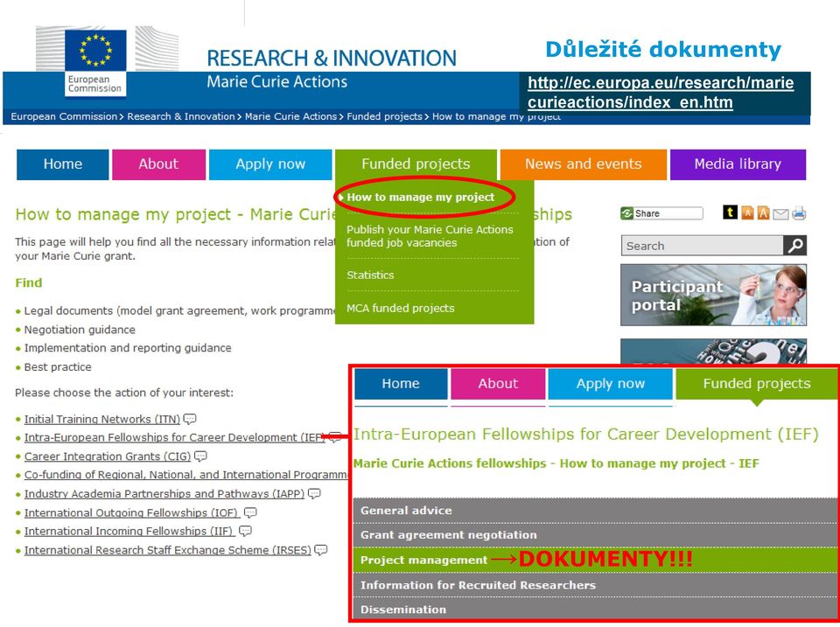Click the green Share button
840x627 pixels.
[661, 213]
